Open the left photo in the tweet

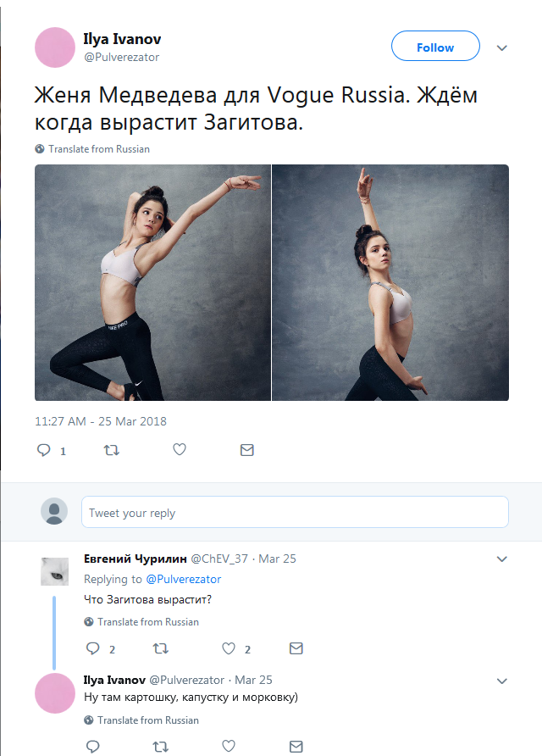pyautogui.click(x=152, y=282)
